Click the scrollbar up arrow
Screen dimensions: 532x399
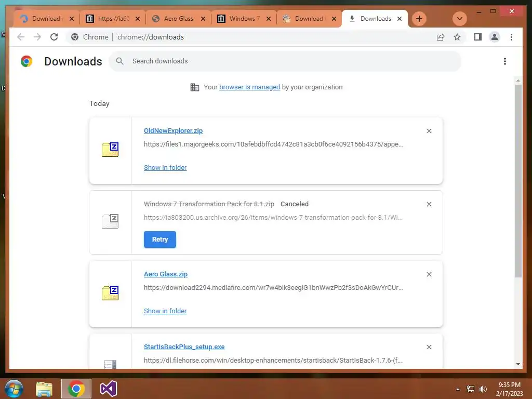click(518, 81)
